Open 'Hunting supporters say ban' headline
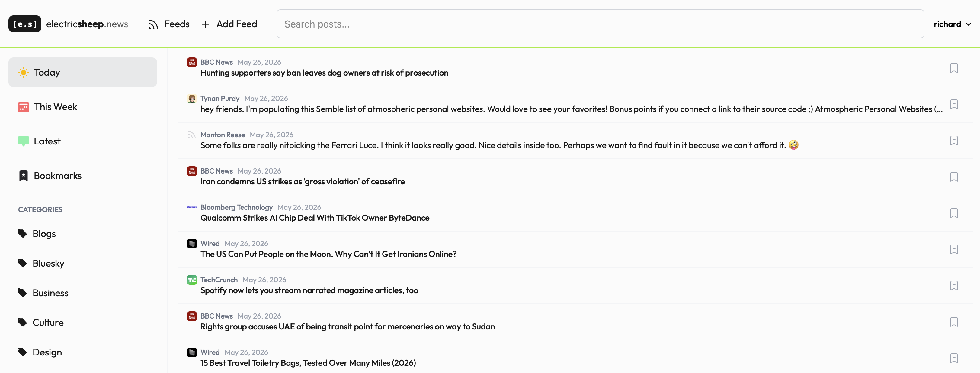 pyautogui.click(x=324, y=73)
